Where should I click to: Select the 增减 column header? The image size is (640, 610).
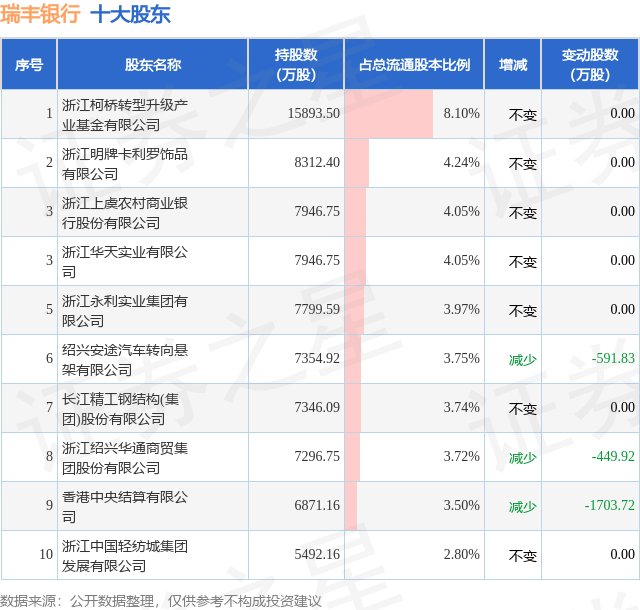click(513, 65)
